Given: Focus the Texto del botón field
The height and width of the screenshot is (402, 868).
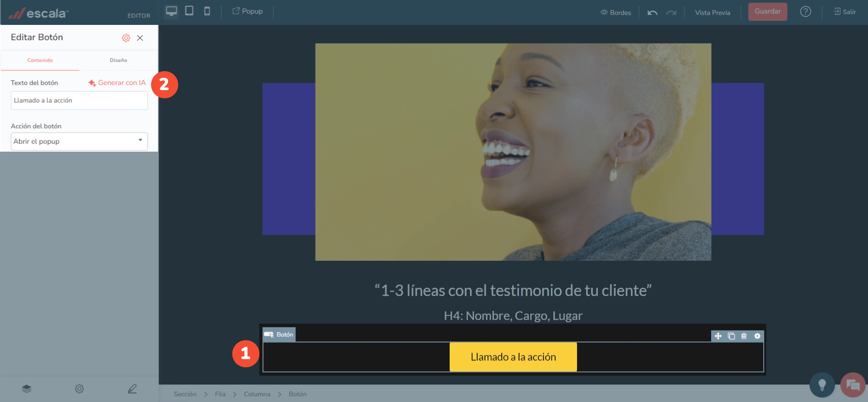Looking at the screenshot, I should point(79,100).
